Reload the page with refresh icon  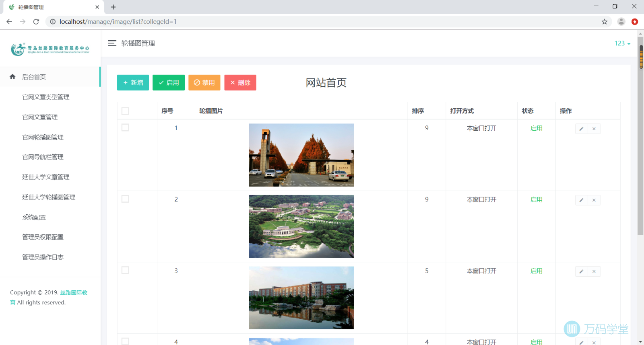point(36,22)
